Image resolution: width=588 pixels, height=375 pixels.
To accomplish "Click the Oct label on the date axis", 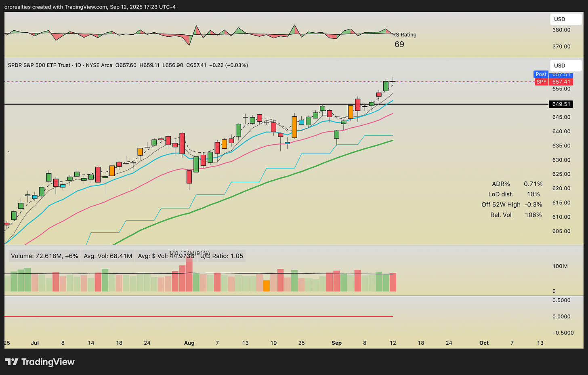I will 484,343.
